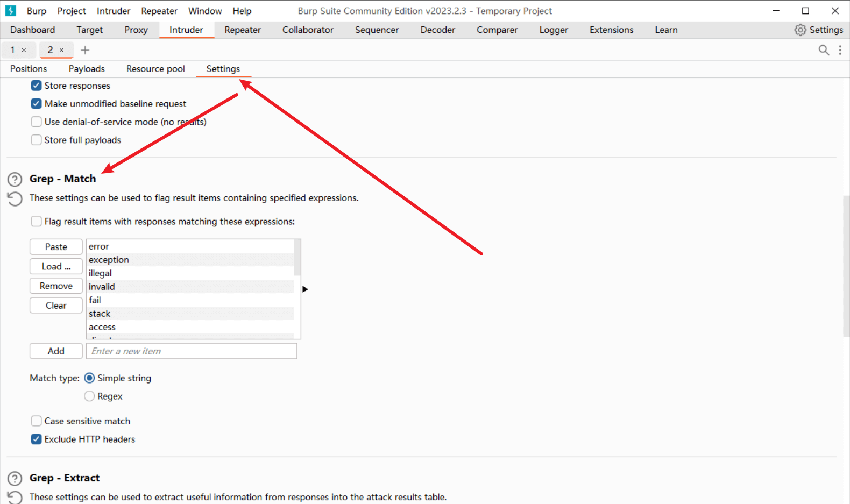850x504 pixels.
Task: Enable flagging result items matching expressions
Action: [x=36, y=222]
